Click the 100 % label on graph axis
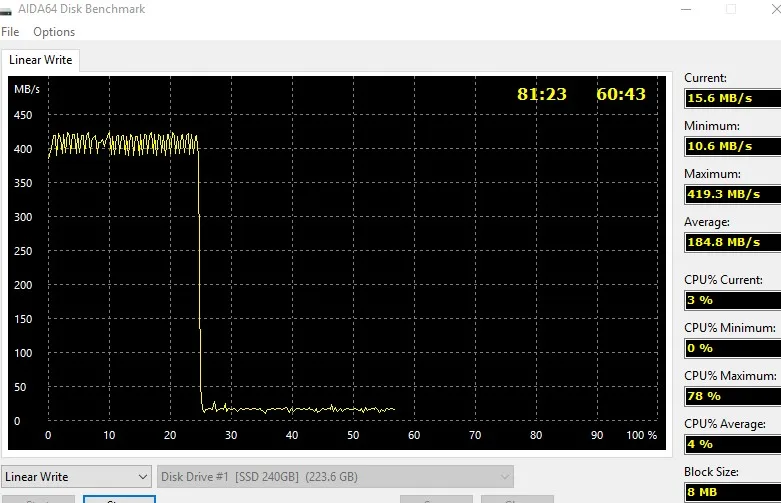This screenshot has width=781, height=503. coord(642,435)
